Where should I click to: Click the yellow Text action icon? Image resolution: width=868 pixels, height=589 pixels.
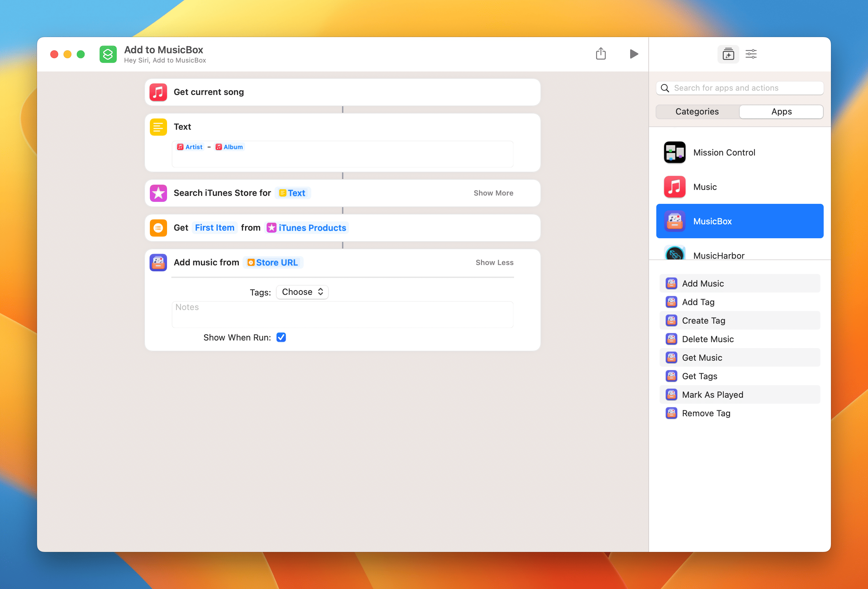tap(158, 127)
